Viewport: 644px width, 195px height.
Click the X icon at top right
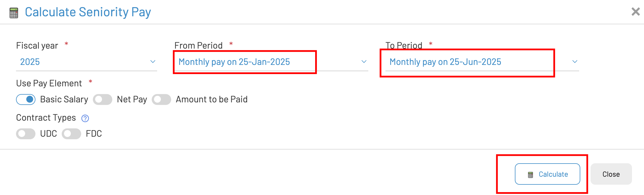(x=635, y=12)
